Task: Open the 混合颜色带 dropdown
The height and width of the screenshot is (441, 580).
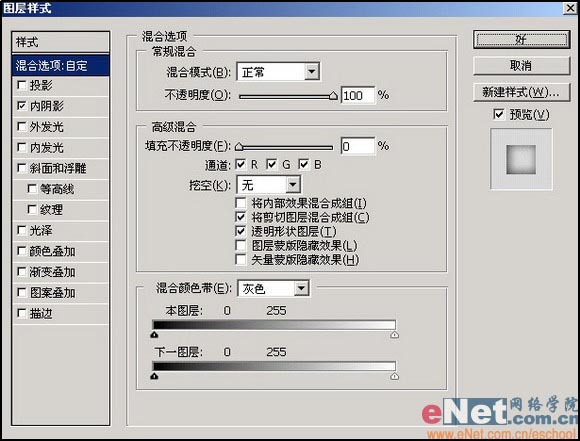Action: tap(274, 288)
